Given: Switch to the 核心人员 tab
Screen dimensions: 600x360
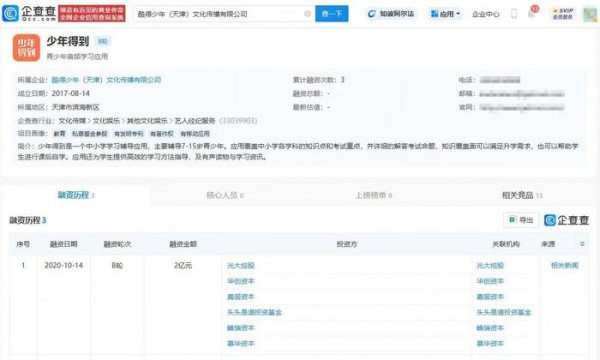Looking at the screenshot, I should (x=225, y=195).
